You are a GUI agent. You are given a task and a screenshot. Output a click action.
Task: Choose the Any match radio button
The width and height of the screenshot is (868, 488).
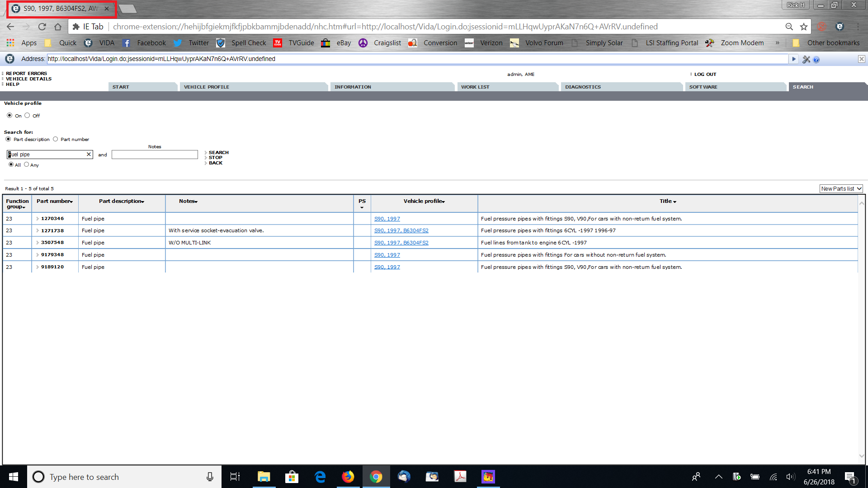[27, 164]
